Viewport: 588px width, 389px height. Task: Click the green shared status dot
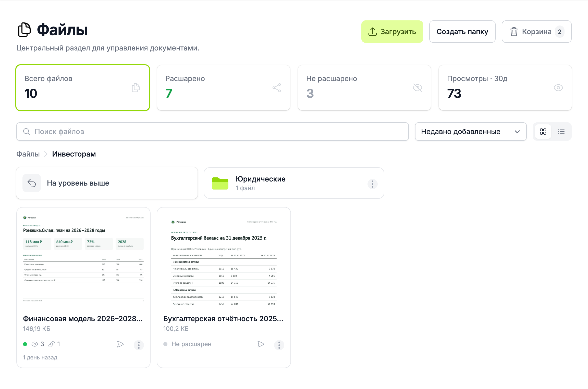pyautogui.click(x=25, y=344)
